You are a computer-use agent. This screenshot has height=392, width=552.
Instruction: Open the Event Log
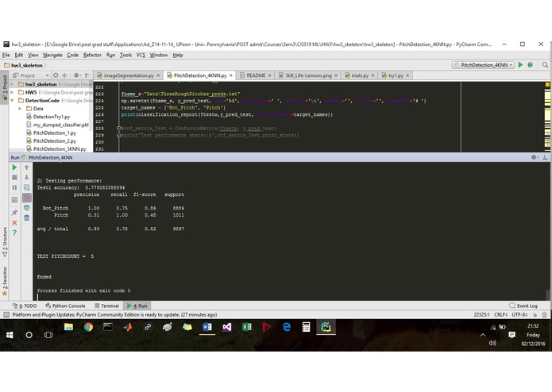(523, 306)
